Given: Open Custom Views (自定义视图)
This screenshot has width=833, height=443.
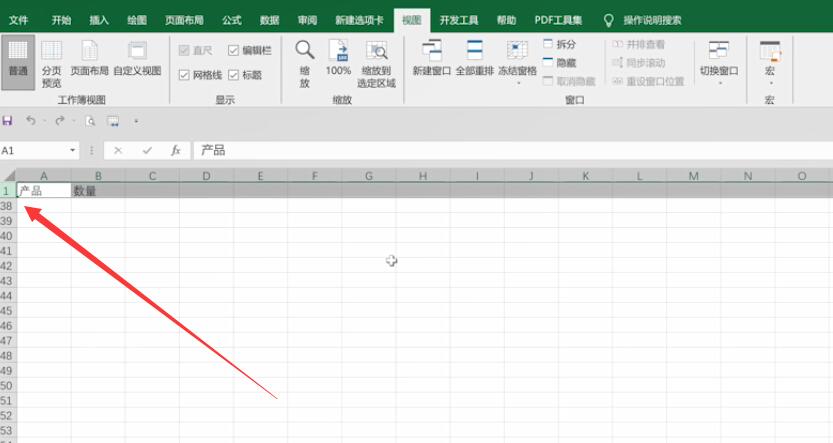Looking at the screenshot, I should (x=137, y=58).
